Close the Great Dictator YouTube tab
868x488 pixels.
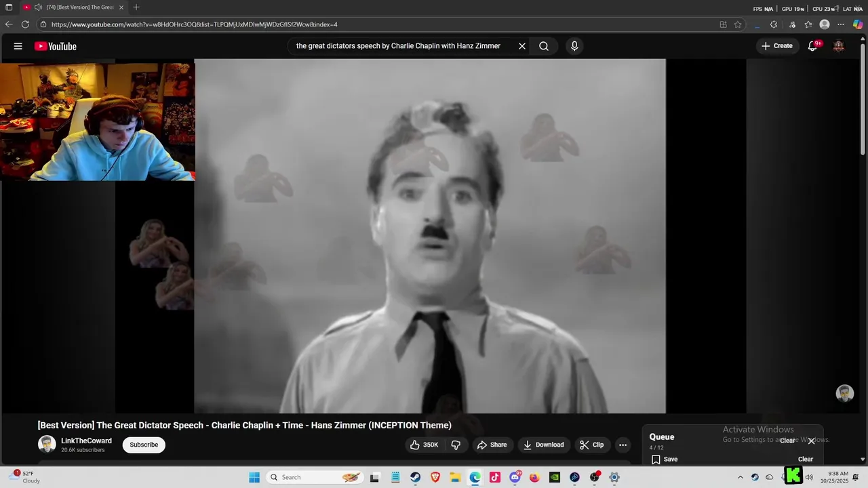coord(121,7)
